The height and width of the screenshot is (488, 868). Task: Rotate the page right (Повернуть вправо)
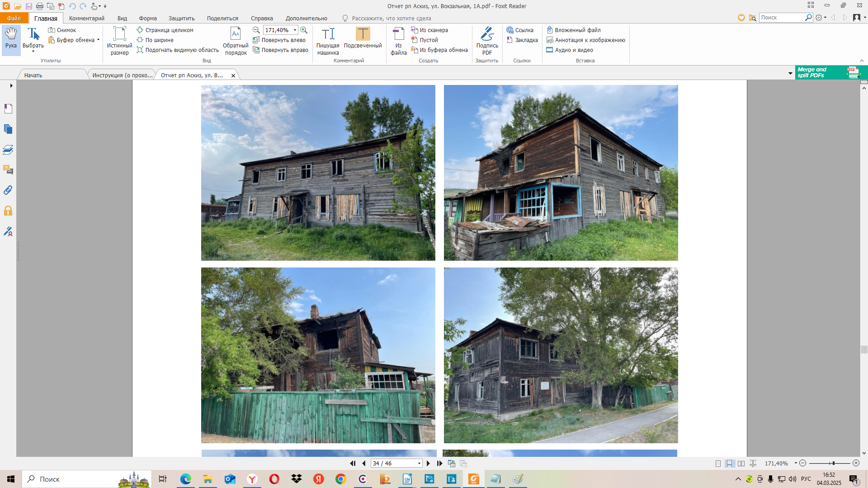[280, 50]
